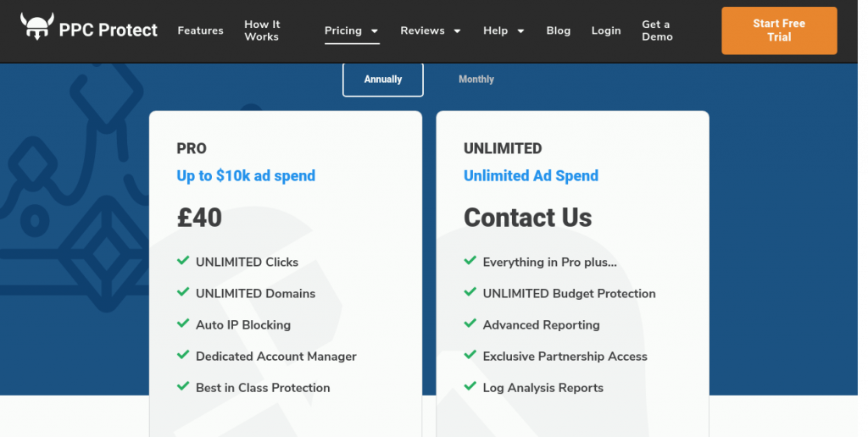868x437 pixels.
Task: Click 'Best in Class Protection' text
Action: [x=263, y=389]
